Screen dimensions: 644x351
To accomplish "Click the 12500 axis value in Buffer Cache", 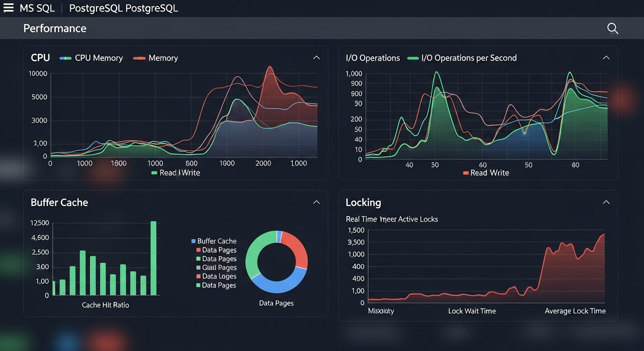I will pos(40,223).
